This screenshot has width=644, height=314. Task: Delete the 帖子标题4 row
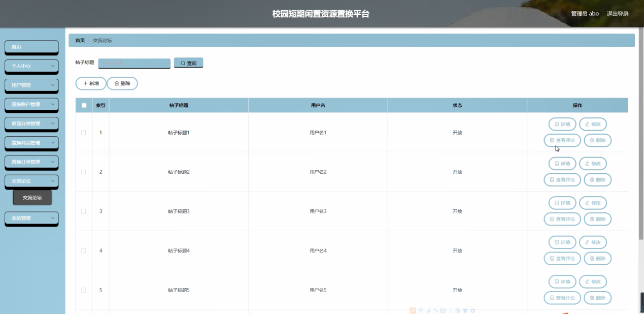pyautogui.click(x=598, y=259)
